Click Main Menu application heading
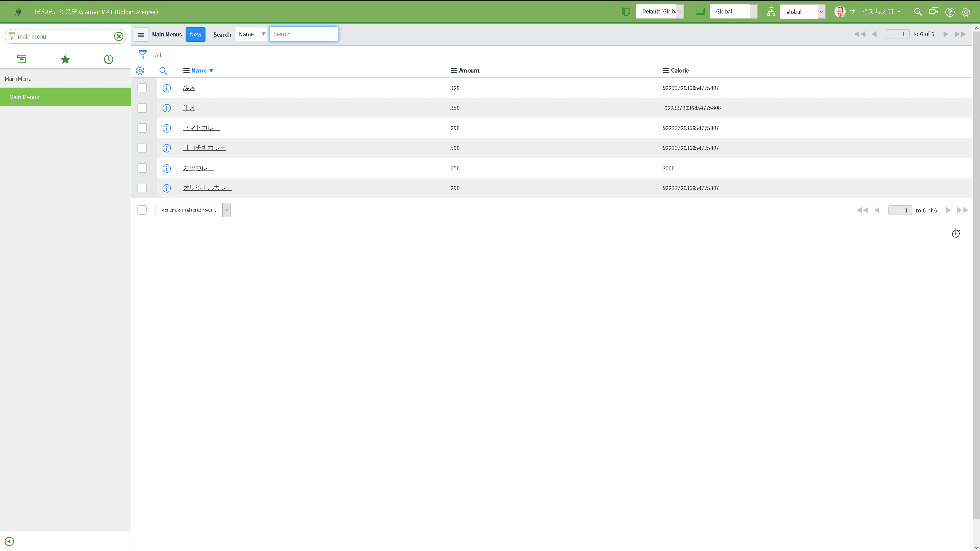This screenshot has width=980, height=551. [x=66, y=79]
